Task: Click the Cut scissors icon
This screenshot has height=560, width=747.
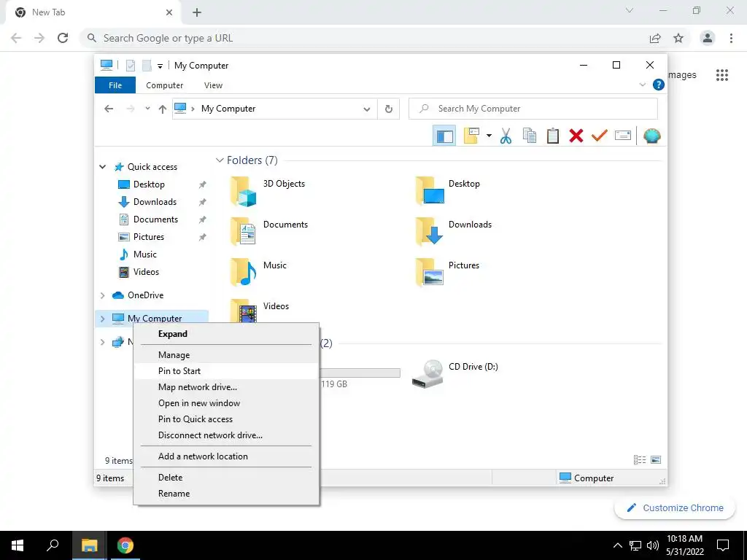Action: pos(506,136)
